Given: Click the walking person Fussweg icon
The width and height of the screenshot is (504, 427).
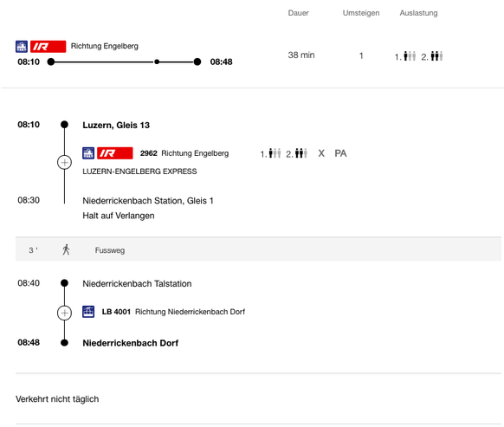Looking at the screenshot, I should coord(66,249).
